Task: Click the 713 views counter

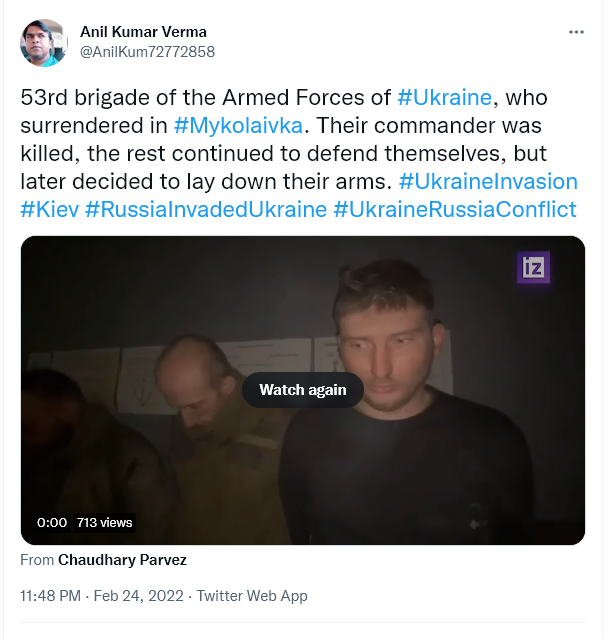Action: [104, 522]
